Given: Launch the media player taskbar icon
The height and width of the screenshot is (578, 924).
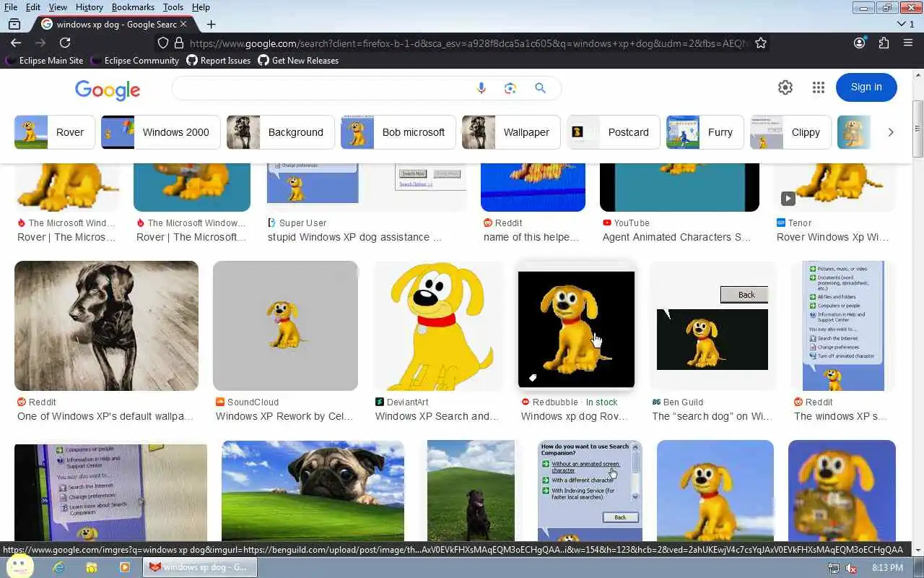Looking at the screenshot, I should coord(124,567).
